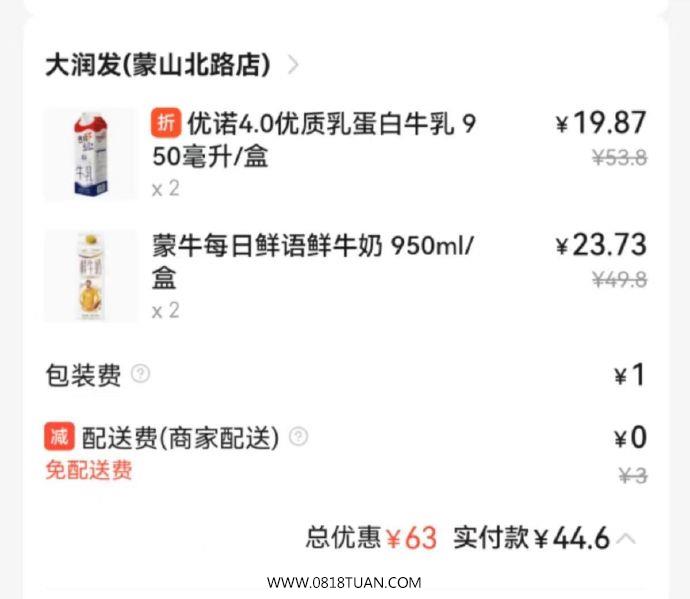Viewport: 690px width, 599px height.
Task: Tap the red 免配送费 label
Action: (89, 470)
